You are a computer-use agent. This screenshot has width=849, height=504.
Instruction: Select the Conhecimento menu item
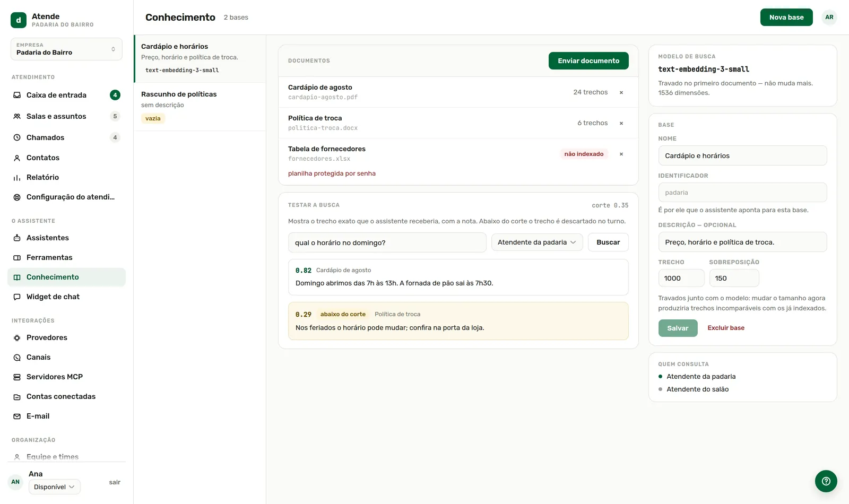point(66,277)
